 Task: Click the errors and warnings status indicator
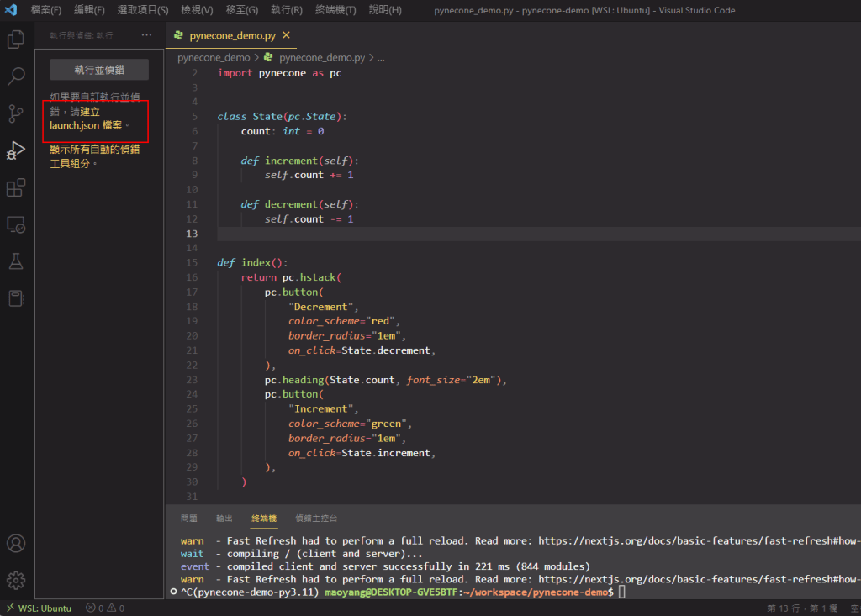105,608
